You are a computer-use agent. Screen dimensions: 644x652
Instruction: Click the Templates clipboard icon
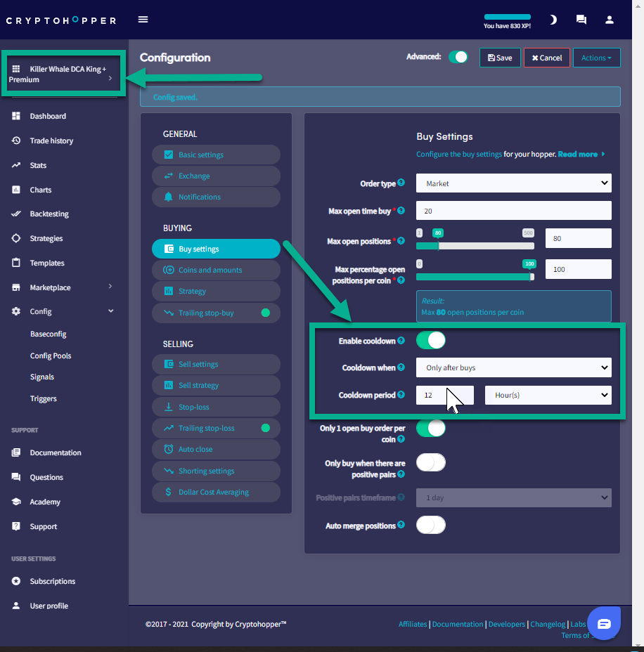[15, 262]
